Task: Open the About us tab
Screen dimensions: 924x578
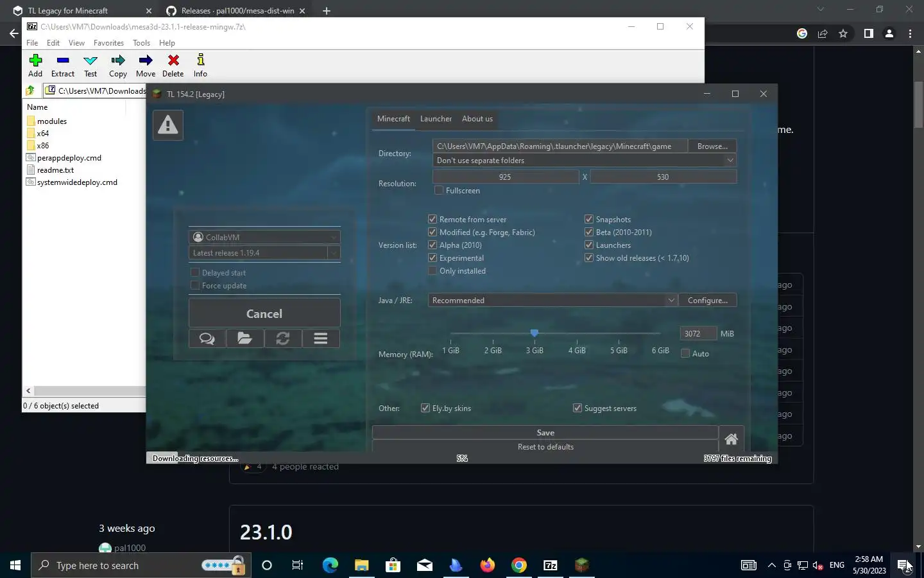Action: coord(477,119)
